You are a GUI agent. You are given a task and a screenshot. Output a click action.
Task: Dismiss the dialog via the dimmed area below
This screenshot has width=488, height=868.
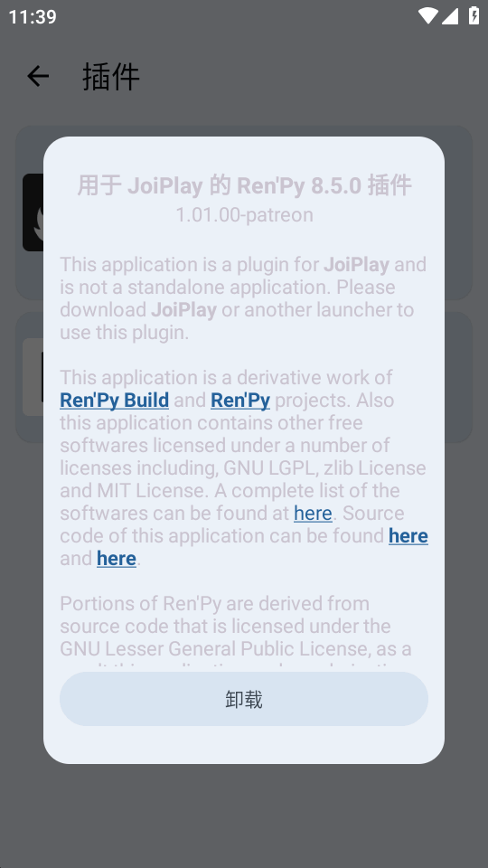coord(244,814)
